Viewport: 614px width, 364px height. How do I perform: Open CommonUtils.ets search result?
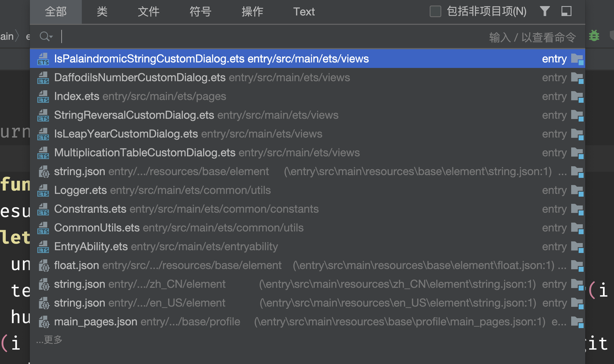tap(97, 228)
